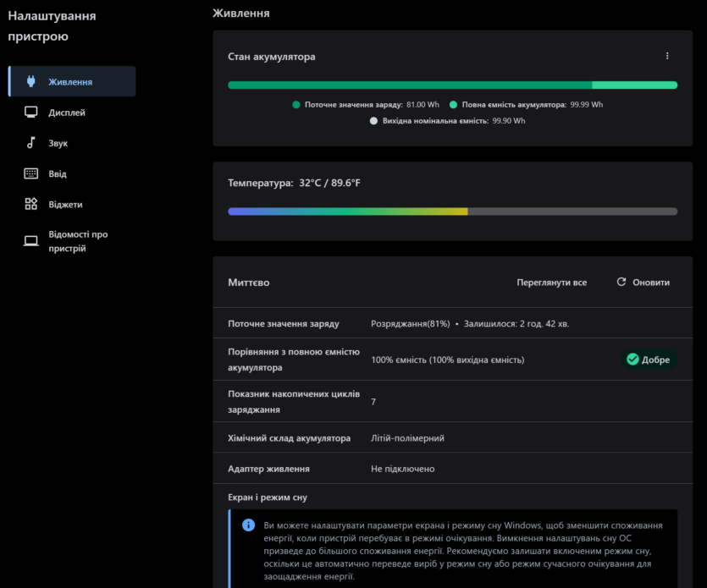
Task: Click the Не підключено adapter status
Action: (403, 469)
